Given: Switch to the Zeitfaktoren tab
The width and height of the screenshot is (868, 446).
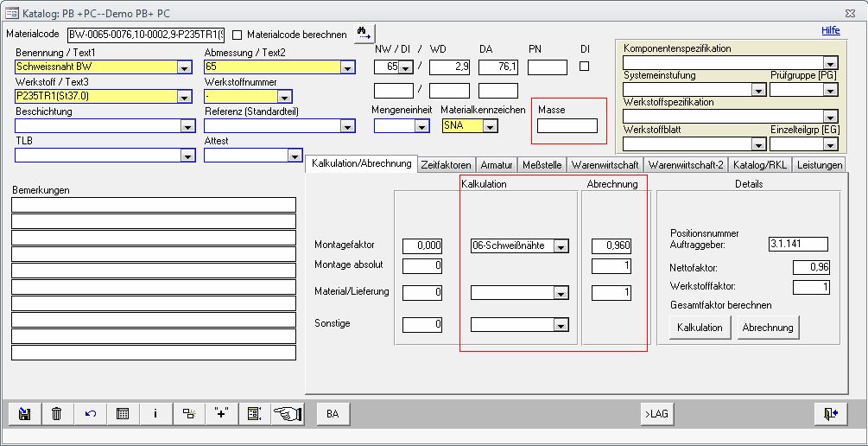Looking at the screenshot, I should click(x=447, y=164).
